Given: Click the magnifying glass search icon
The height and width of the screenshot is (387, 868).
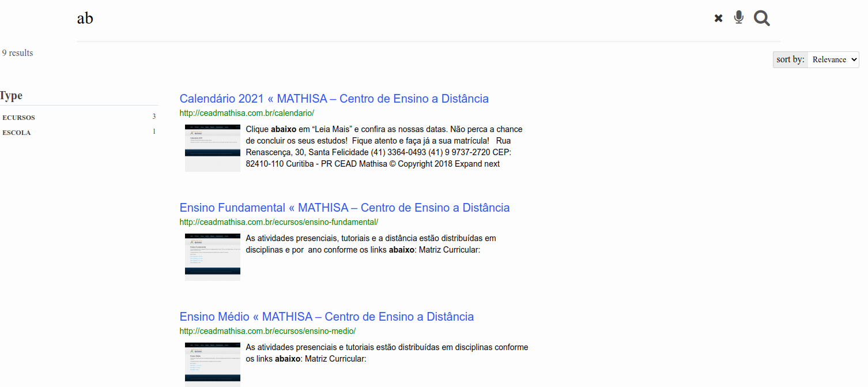Looking at the screenshot, I should coord(761,18).
